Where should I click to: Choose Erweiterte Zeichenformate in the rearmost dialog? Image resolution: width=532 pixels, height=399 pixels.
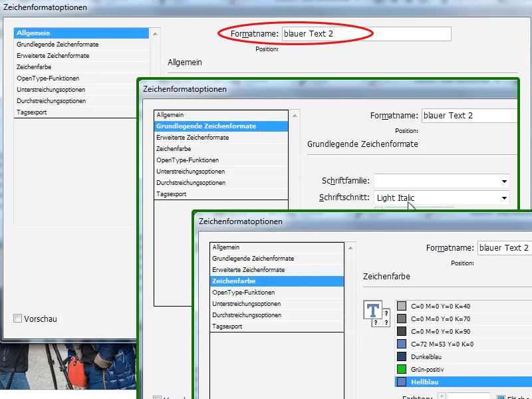[81, 56]
